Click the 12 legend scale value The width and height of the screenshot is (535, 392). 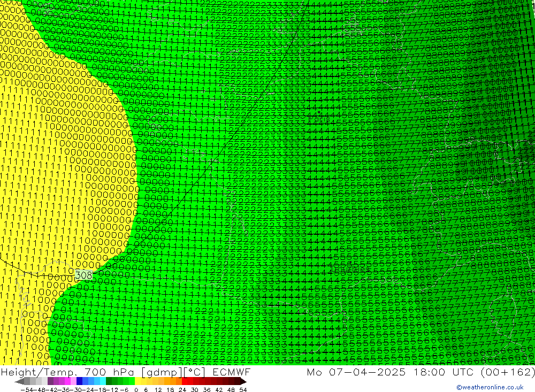(158, 389)
